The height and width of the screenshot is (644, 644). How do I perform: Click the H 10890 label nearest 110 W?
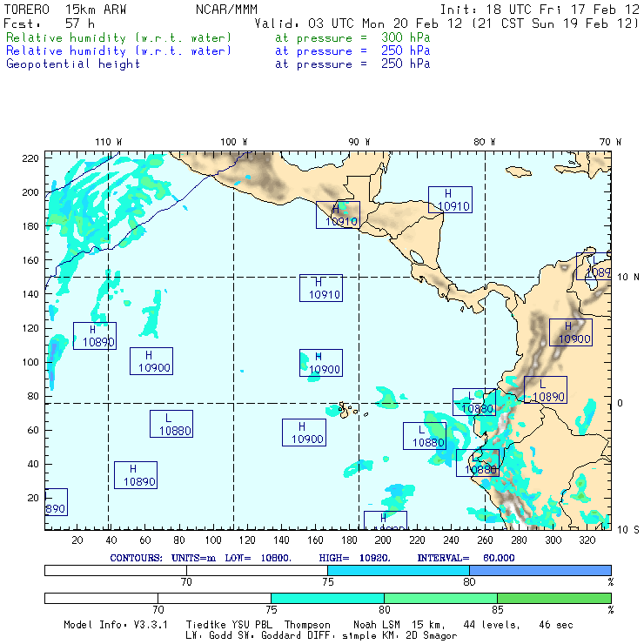95,336
